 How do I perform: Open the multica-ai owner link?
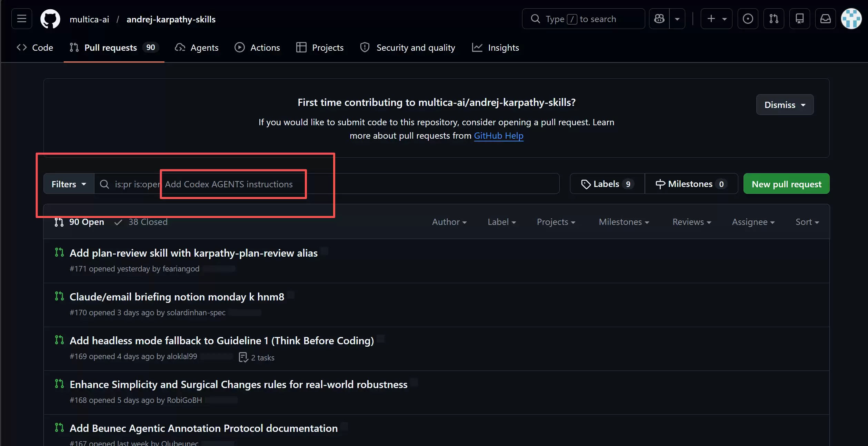click(89, 19)
